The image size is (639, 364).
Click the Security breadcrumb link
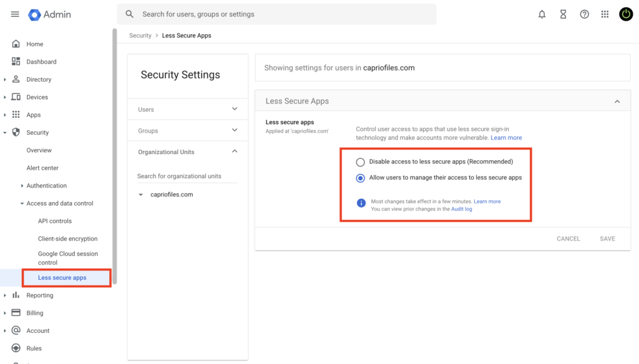(140, 36)
